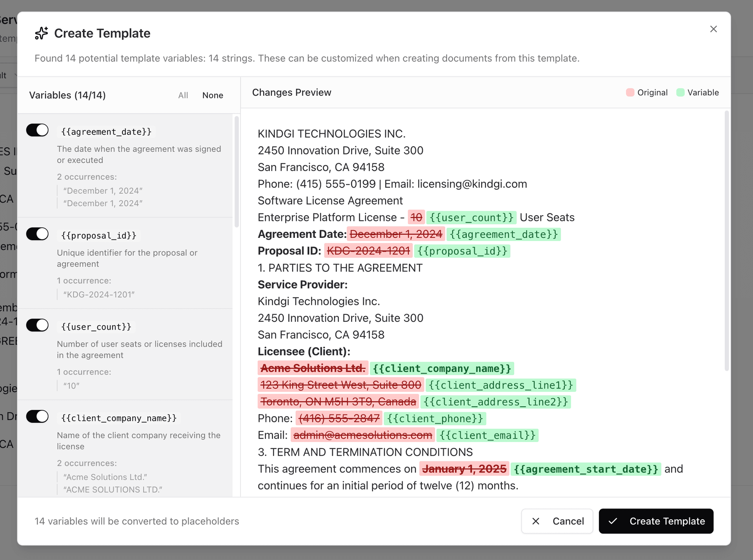This screenshot has width=753, height=560.
Task: Click the X icon inside the Cancel button
Action: pyautogui.click(x=536, y=521)
